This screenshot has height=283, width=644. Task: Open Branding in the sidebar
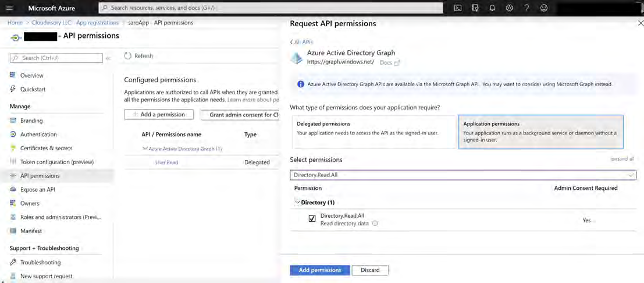click(x=31, y=121)
